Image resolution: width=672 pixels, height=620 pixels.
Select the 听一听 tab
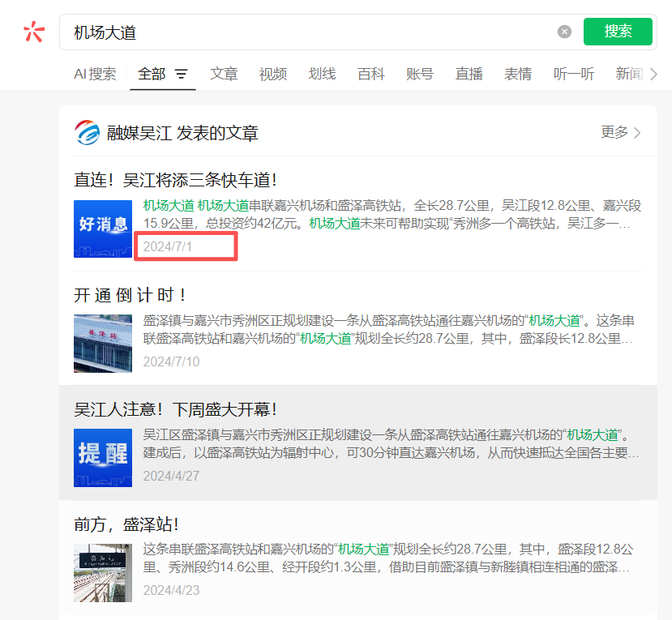tap(573, 73)
